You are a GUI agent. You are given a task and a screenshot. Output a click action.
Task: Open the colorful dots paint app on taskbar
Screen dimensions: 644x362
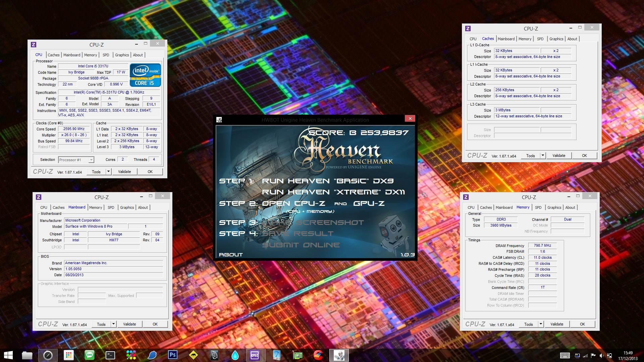click(x=131, y=355)
